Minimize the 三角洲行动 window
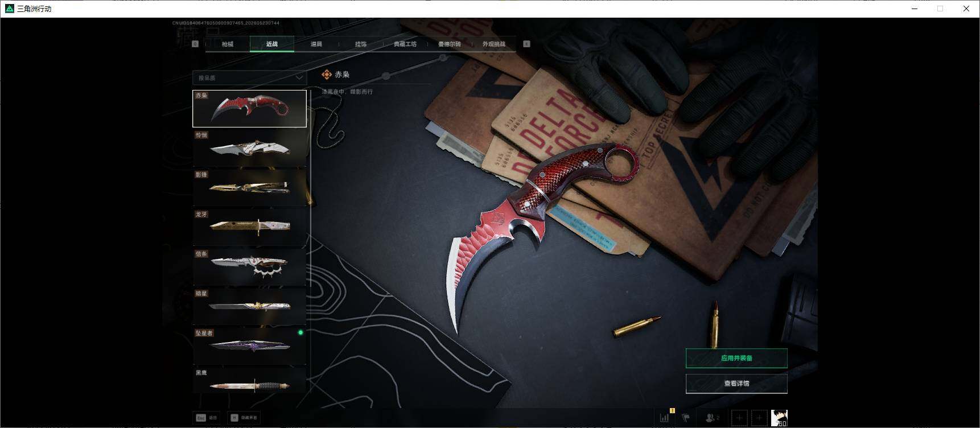Image resolution: width=980 pixels, height=428 pixels. pyautogui.click(x=915, y=9)
